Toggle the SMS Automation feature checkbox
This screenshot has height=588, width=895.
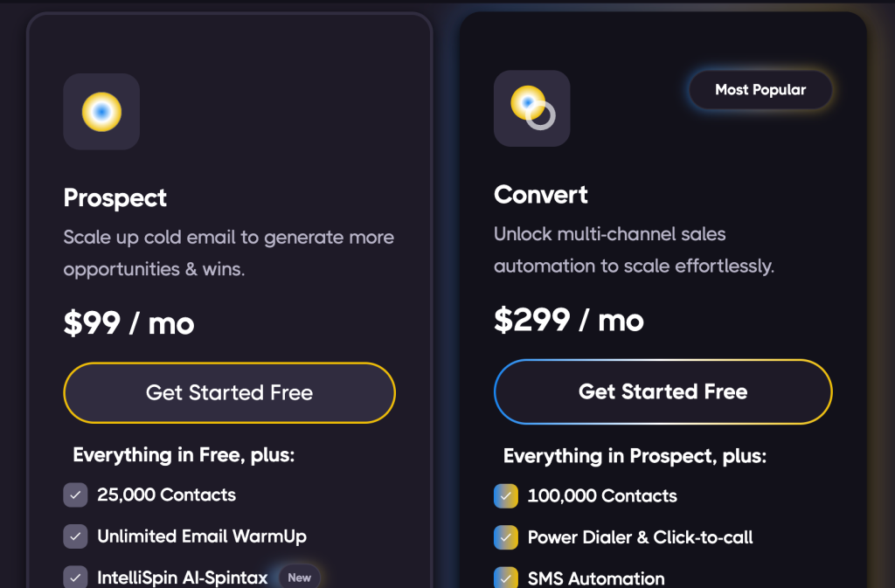coord(505,578)
